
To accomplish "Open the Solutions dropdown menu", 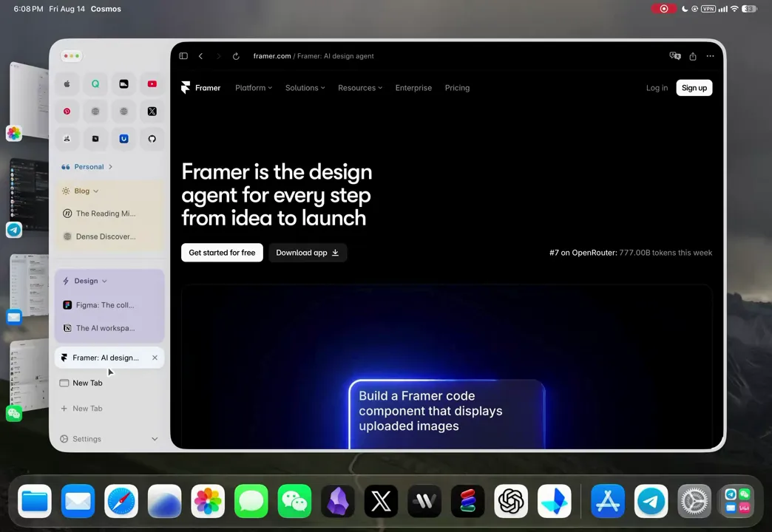I will coord(305,88).
